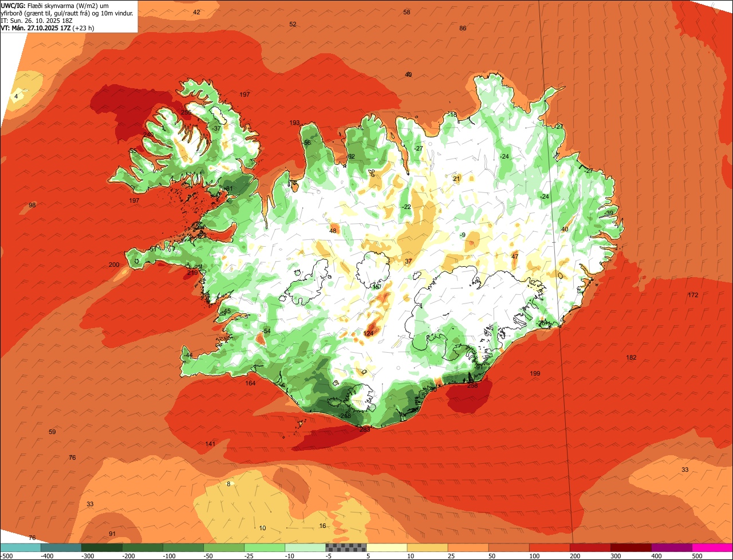
Task: Click the map value '21'
Action: (x=456, y=179)
